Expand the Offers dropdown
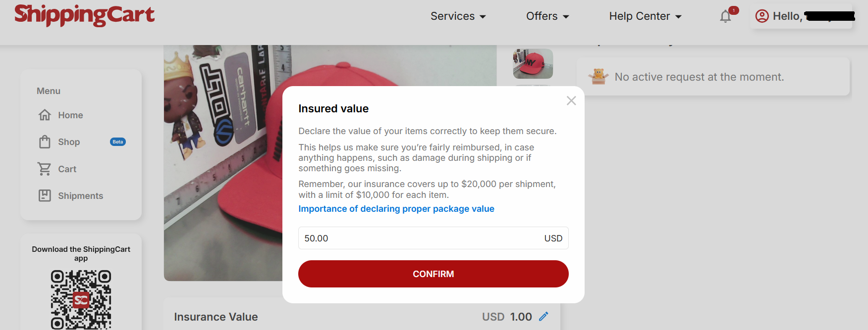Screen dimensions: 868x330 point(547,16)
